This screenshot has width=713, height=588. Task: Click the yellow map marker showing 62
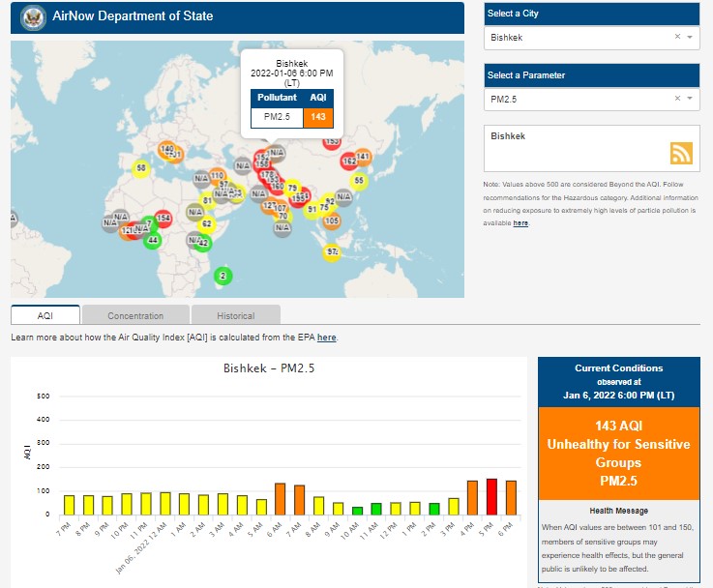[206, 223]
